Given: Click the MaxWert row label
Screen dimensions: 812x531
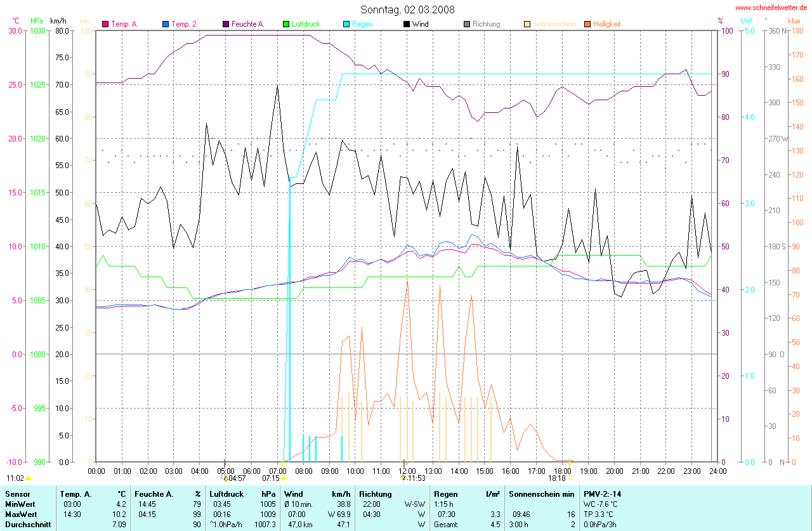Looking at the screenshot, I should pos(22,515).
